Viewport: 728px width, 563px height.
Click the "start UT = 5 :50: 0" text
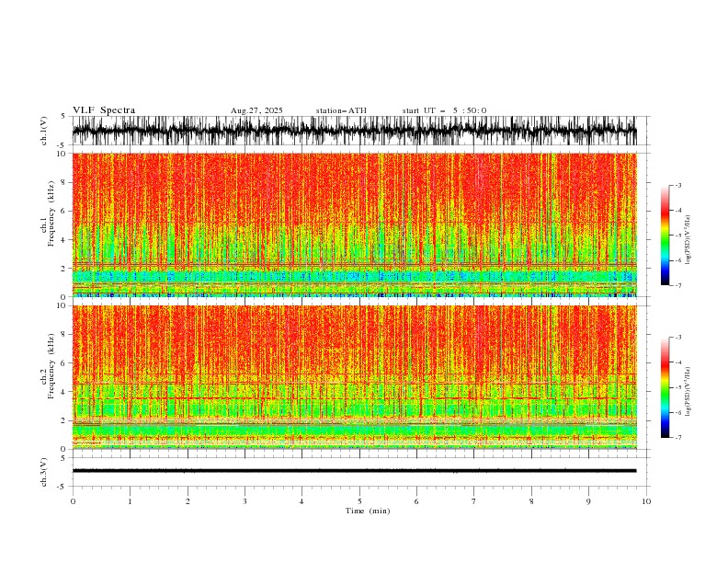444,110
